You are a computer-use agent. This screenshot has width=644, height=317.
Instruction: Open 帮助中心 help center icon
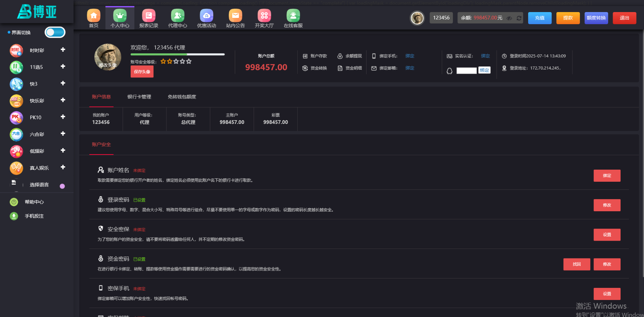click(14, 202)
